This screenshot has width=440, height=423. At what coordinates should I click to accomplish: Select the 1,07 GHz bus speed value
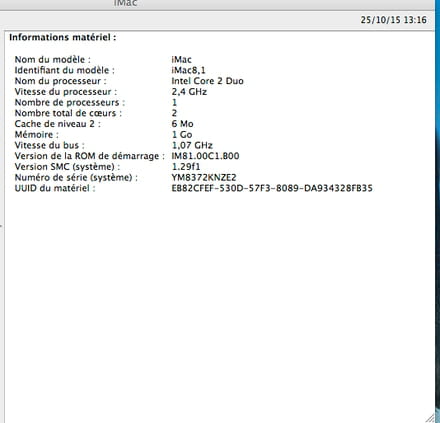192,145
